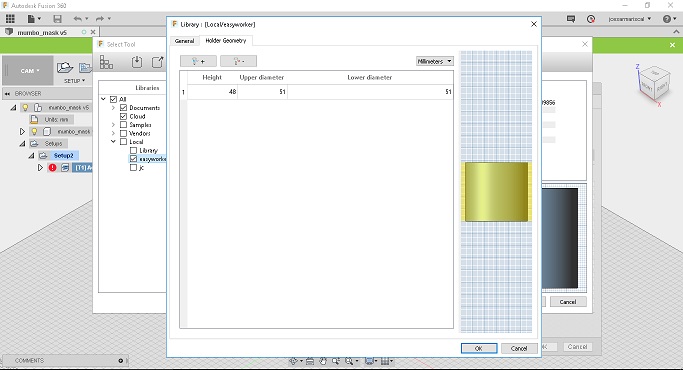This screenshot has height=370, width=683.
Task: Open the job status clock icon
Action: [591, 19]
